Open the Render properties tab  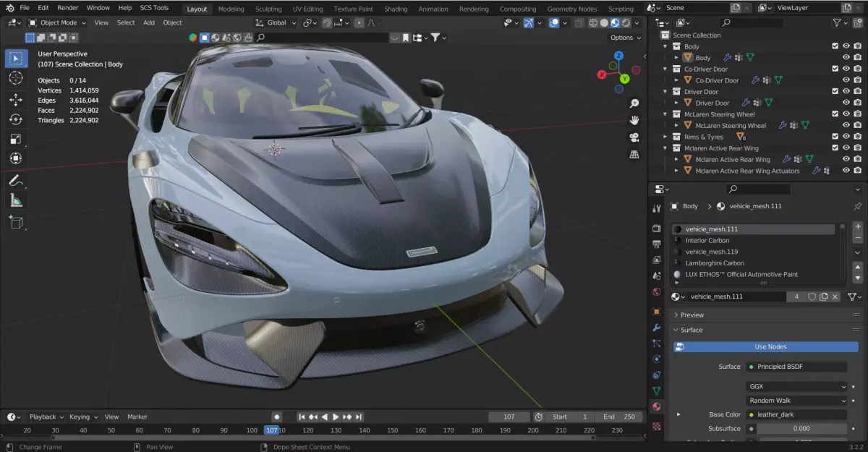[656, 229]
